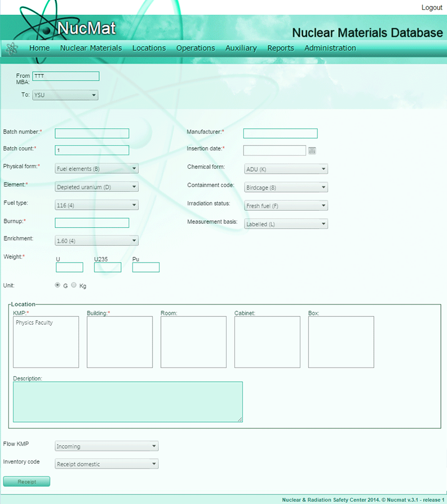
Task: Open the Enrichment dropdown
Action: [97, 241]
